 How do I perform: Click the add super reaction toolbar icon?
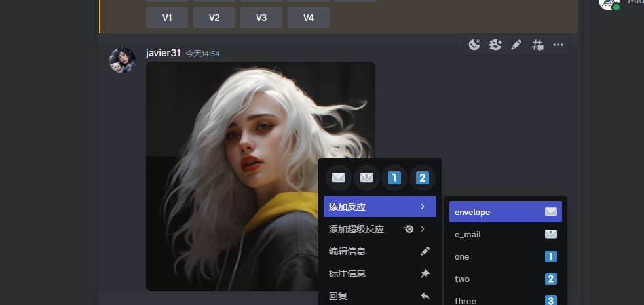click(495, 45)
